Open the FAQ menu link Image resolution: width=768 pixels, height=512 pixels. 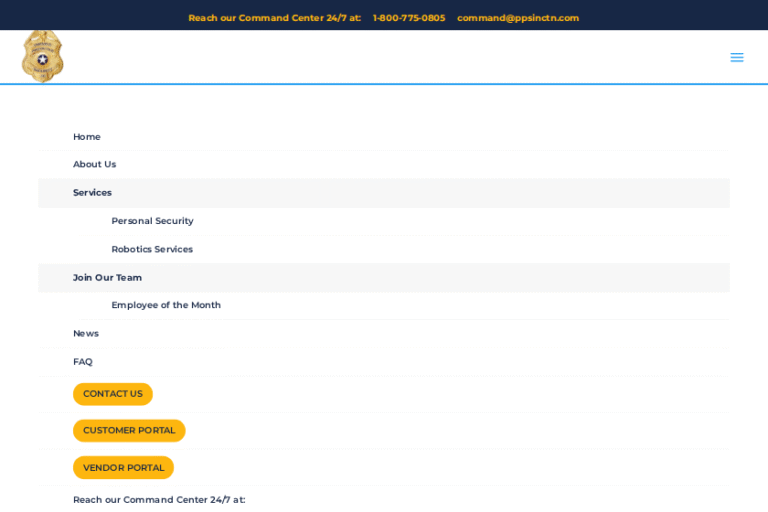tap(82, 362)
